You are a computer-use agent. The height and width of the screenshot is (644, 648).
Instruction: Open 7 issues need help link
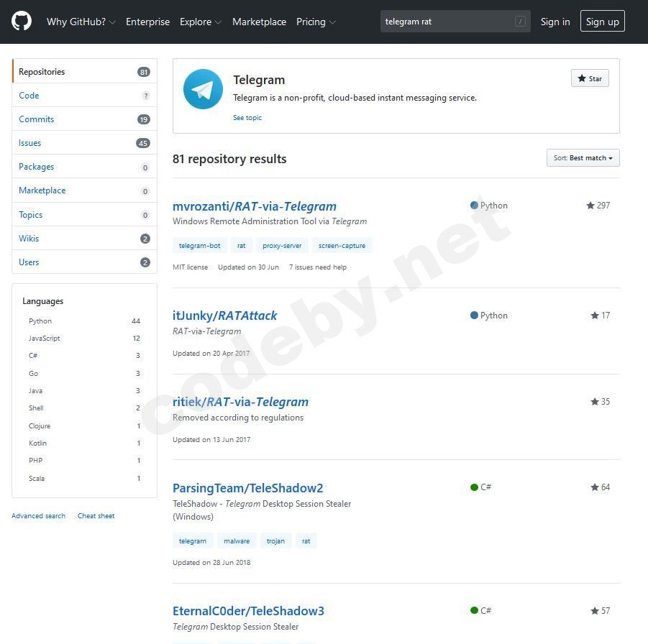[x=318, y=267]
